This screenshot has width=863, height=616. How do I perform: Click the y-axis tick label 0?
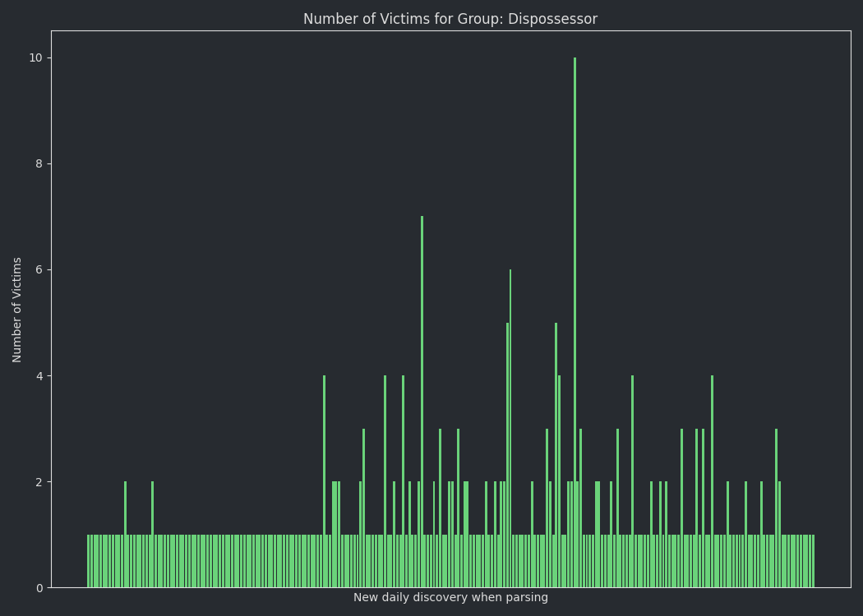[39, 588]
